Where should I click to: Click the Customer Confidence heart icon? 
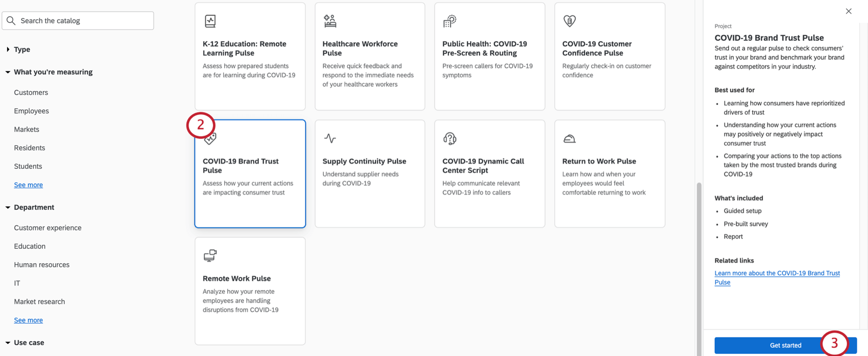coord(569,21)
